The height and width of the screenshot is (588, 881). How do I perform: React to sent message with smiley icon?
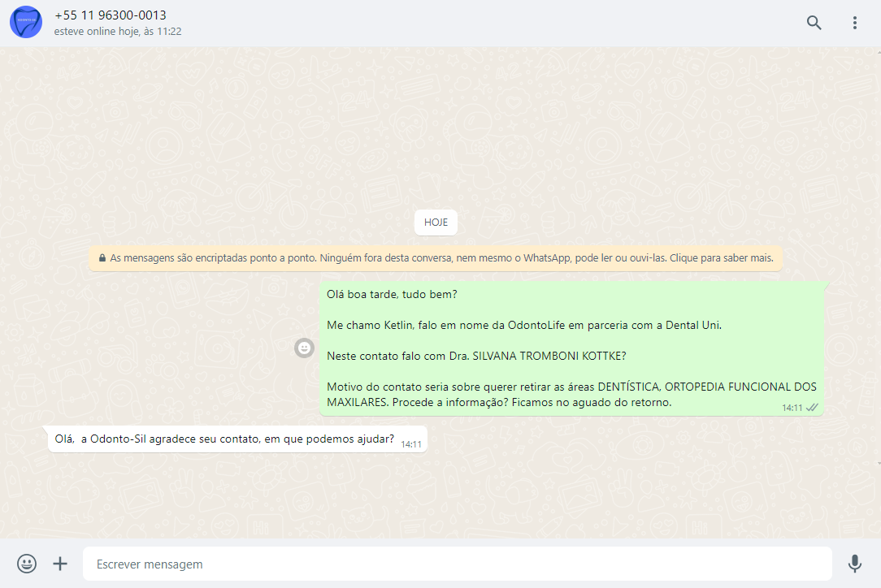[304, 348]
